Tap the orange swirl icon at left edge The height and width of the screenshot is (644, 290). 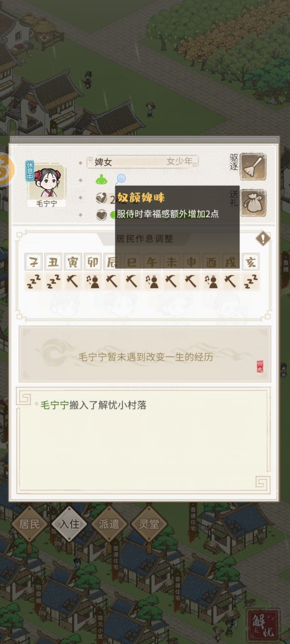point(7,169)
